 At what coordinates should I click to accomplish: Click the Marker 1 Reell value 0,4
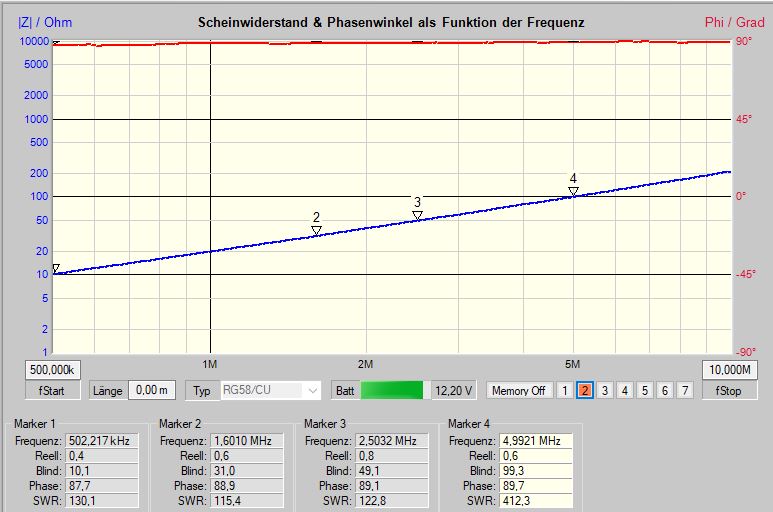coord(102,456)
